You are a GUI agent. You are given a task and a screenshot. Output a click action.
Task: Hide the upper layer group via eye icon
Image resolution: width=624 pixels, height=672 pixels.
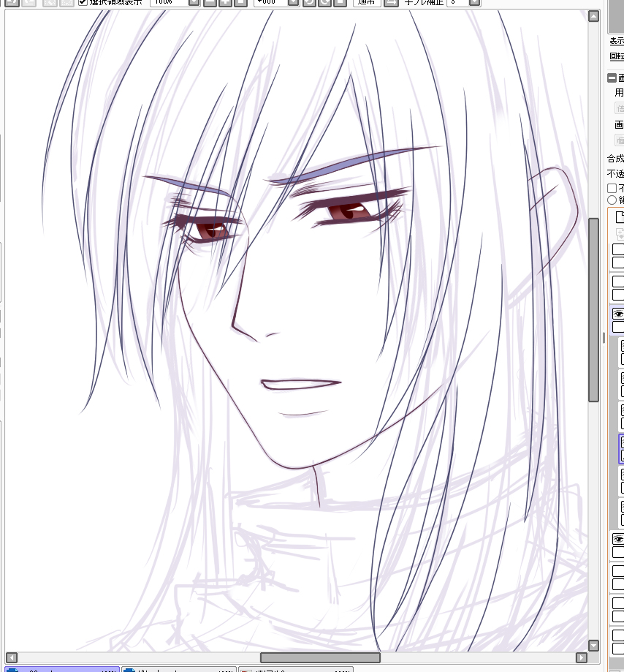tap(618, 314)
